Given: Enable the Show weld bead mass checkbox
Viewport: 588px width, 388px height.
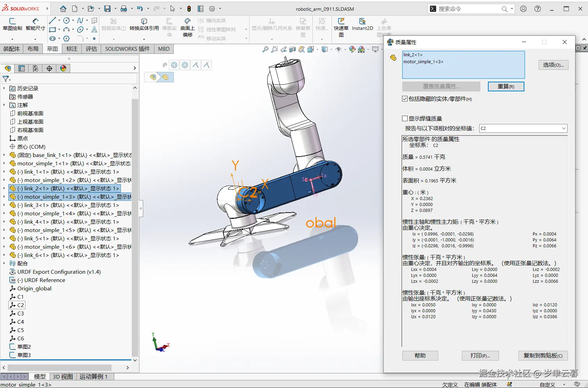Looking at the screenshot, I should [405, 118].
